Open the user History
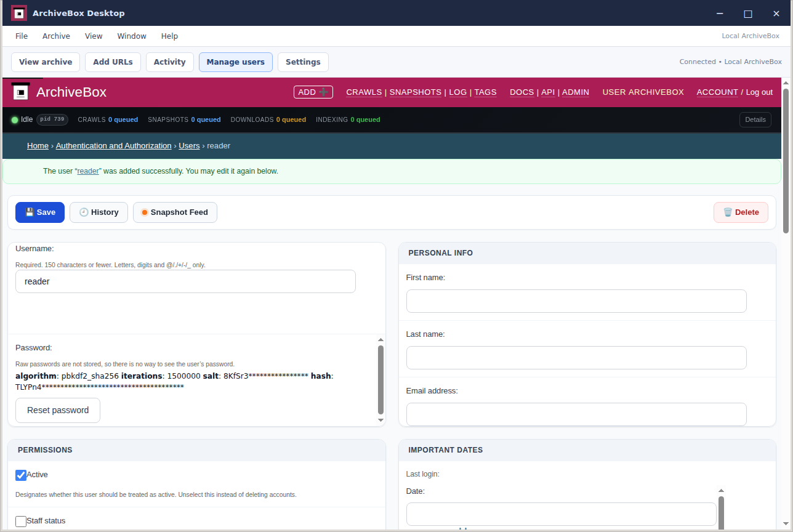This screenshot has width=793, height=532. (x=99, y=212)
